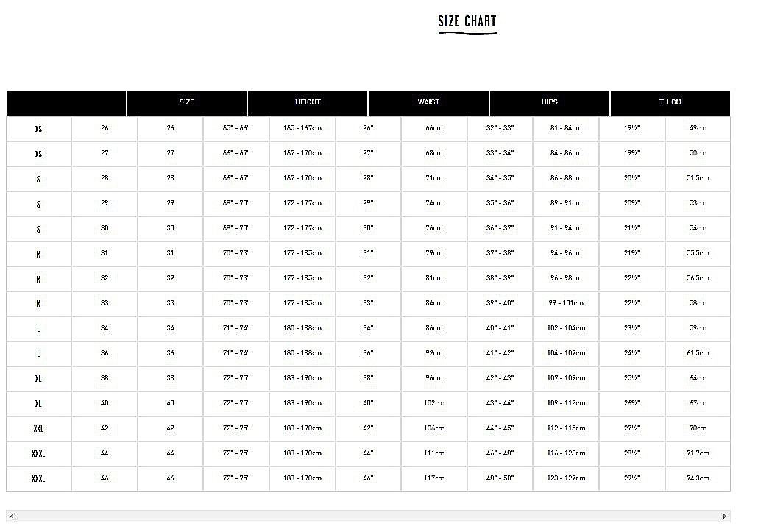Select the 66cm waist cell
The image size is (758, 532).
(x=434, y=128)
